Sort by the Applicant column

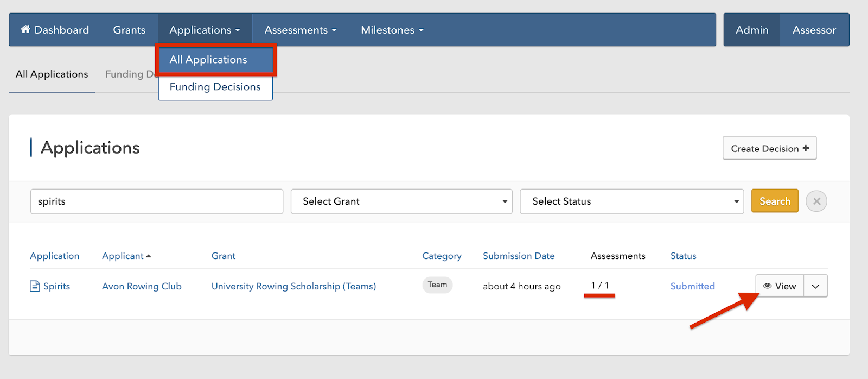click(126, 256)
